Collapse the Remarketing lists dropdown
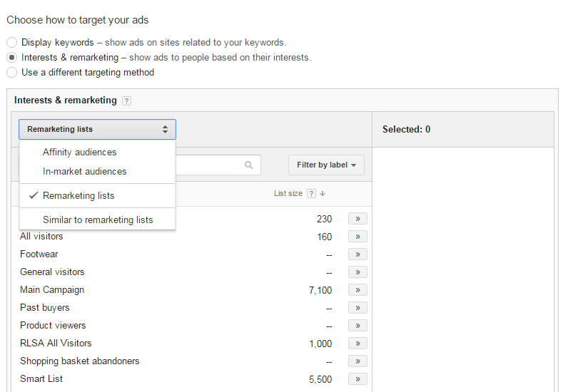The image size is (563, 392). 97,129
